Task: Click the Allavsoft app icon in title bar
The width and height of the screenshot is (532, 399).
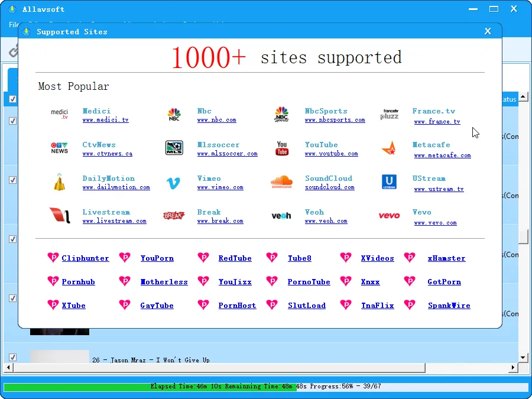Action: tap(12, 9)
